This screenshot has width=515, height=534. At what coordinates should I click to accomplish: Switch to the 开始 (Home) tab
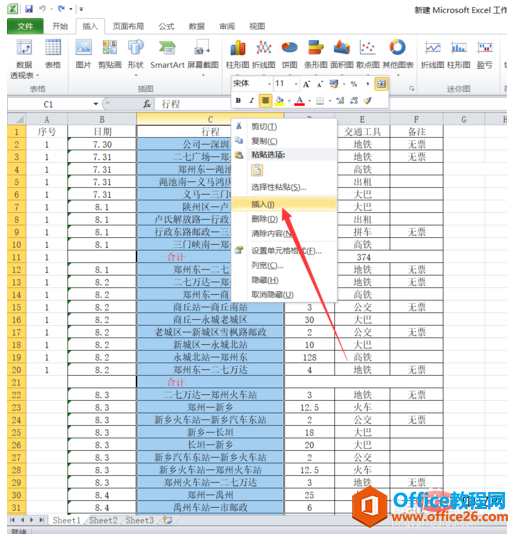(x=60, y=26)
